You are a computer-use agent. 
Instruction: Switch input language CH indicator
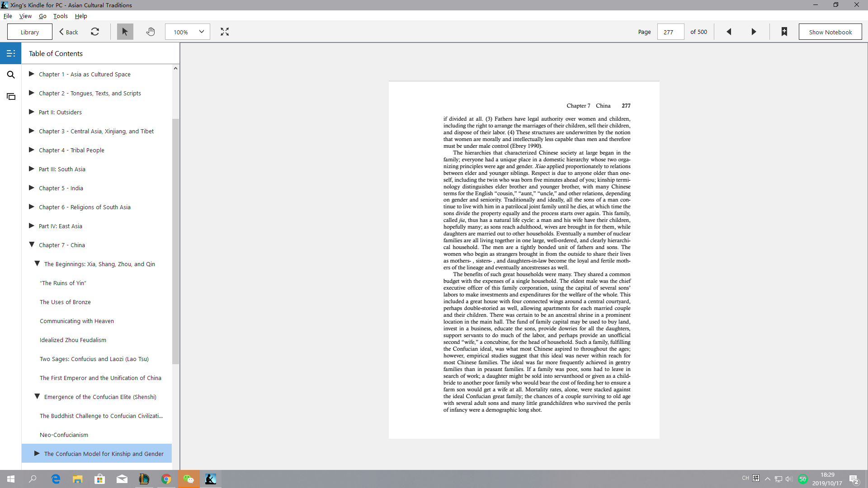(745, 478)
